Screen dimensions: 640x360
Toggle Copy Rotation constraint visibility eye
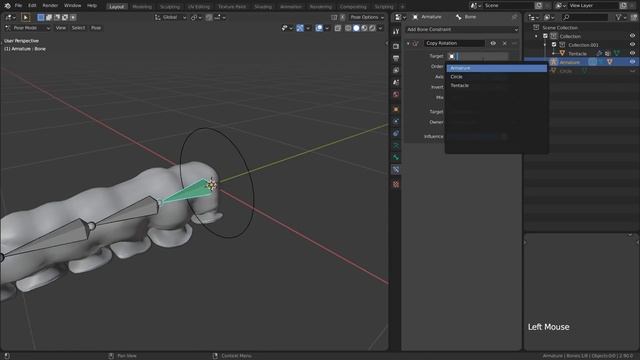(x=493, y=43)
